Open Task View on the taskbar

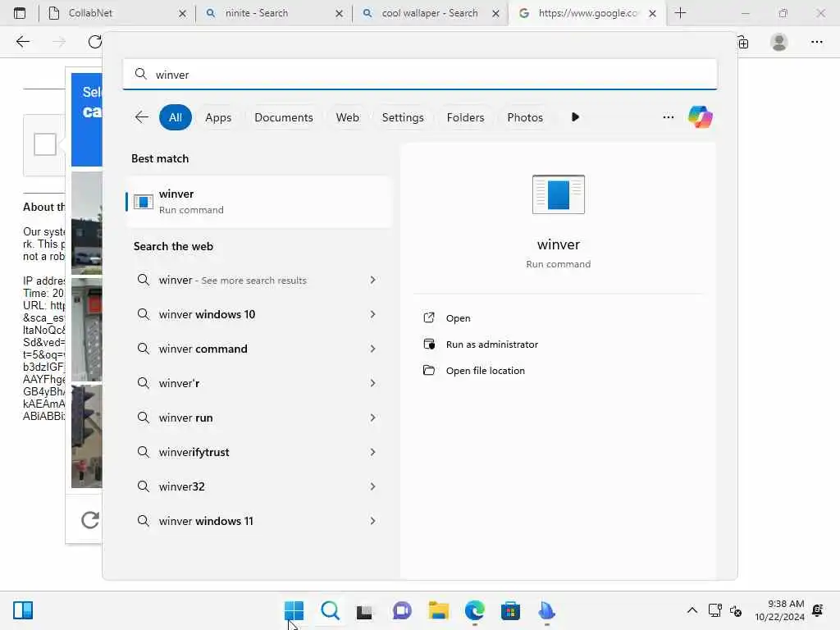(x=364, y=610)
